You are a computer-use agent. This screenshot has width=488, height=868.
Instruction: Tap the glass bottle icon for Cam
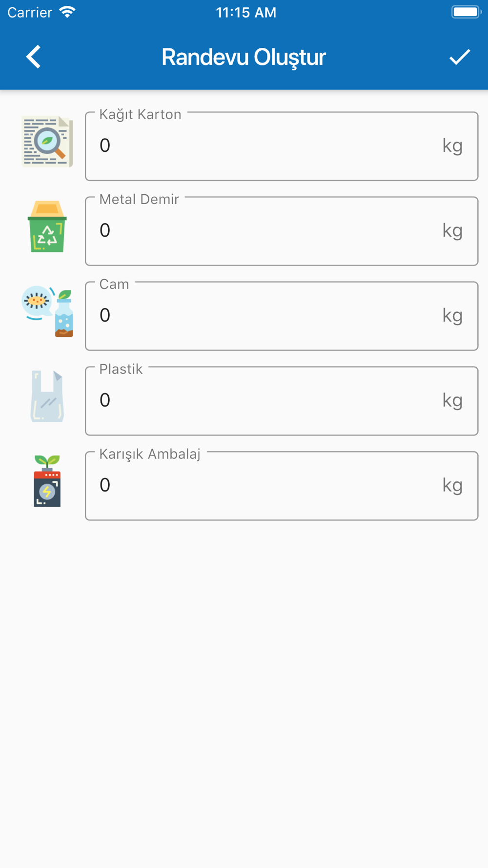[48, 311]
